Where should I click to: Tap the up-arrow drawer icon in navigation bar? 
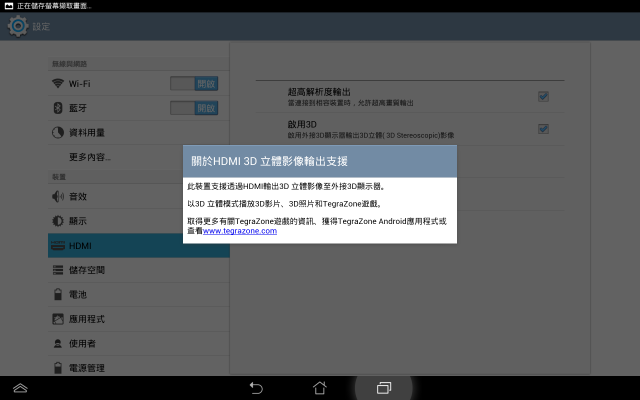click(20, 388)
